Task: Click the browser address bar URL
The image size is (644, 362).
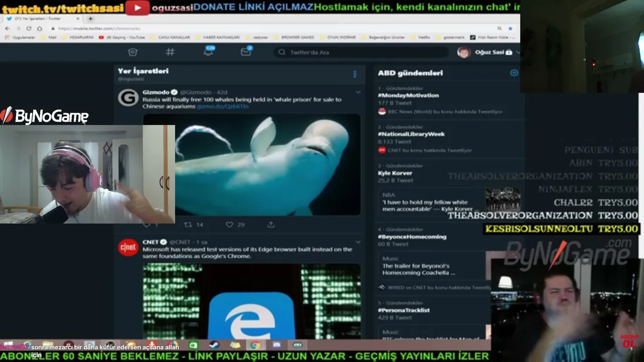Action: pyautogui.click(x=99, y=29)
